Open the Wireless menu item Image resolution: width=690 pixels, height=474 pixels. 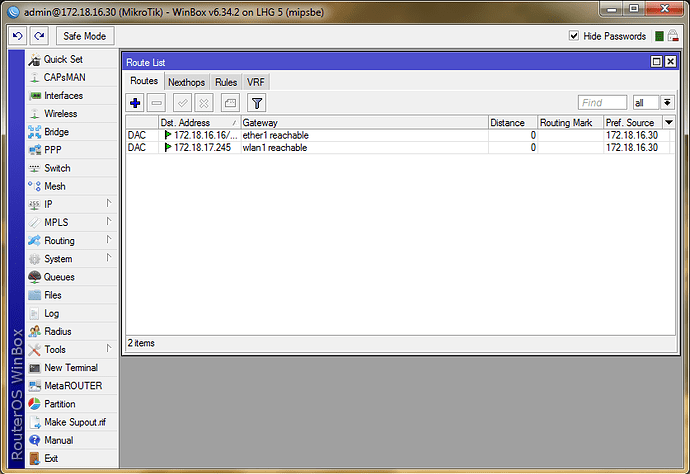coord(60,114)
